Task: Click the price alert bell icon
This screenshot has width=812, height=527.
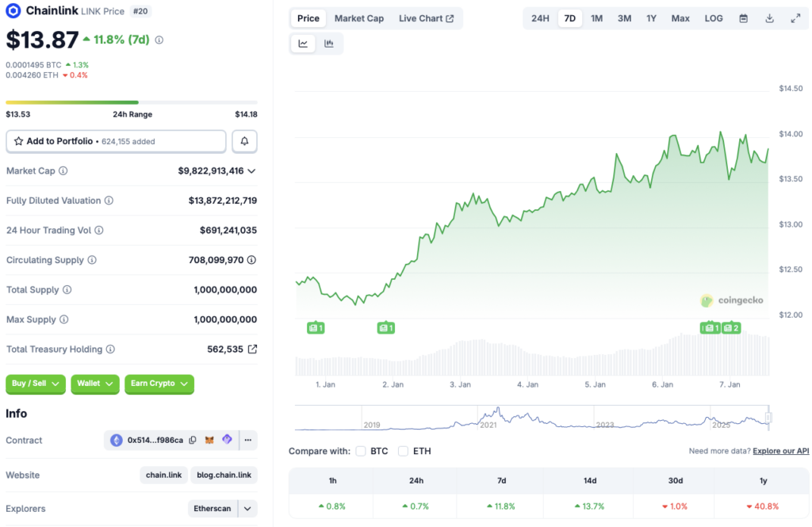Action: click(244, 141)
